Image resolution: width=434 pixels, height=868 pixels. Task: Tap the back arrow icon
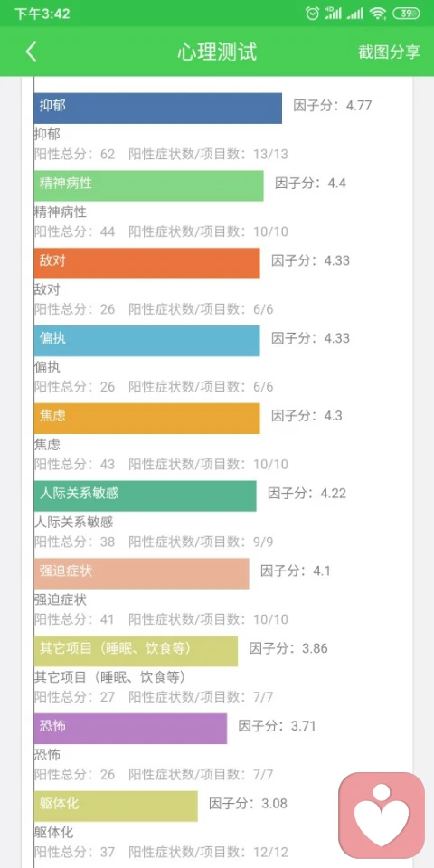click(x=31, y=52)
